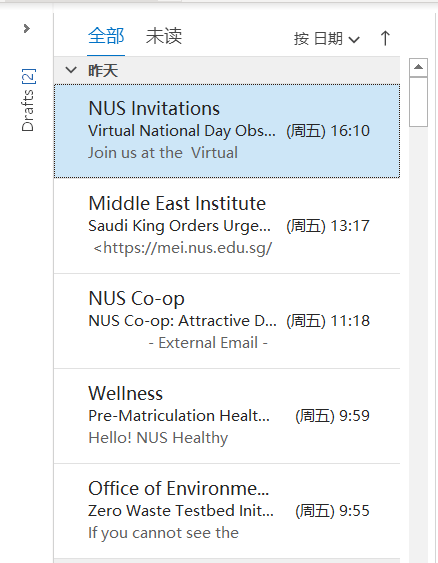The height and width of the screenshot is (563, 438).
Task: Click Saudi King Orders subject line
Action: 180,226
